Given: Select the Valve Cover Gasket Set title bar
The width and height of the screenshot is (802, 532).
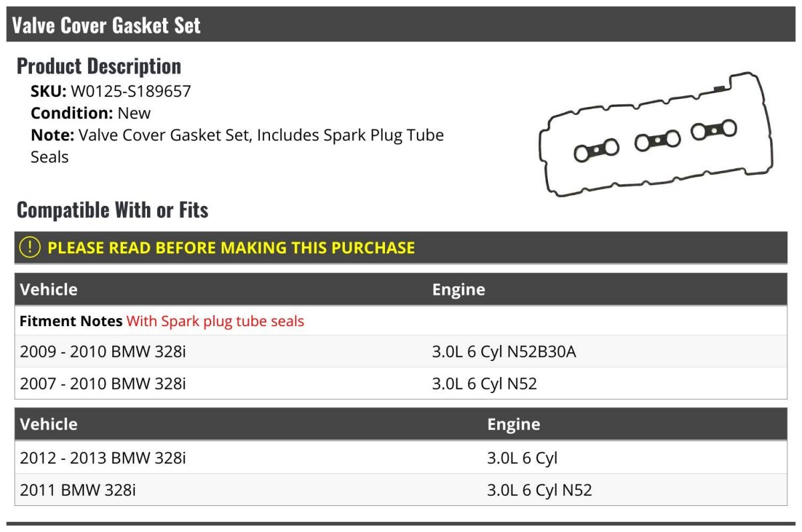Looking at the screenshot, I should coord(401,25).
